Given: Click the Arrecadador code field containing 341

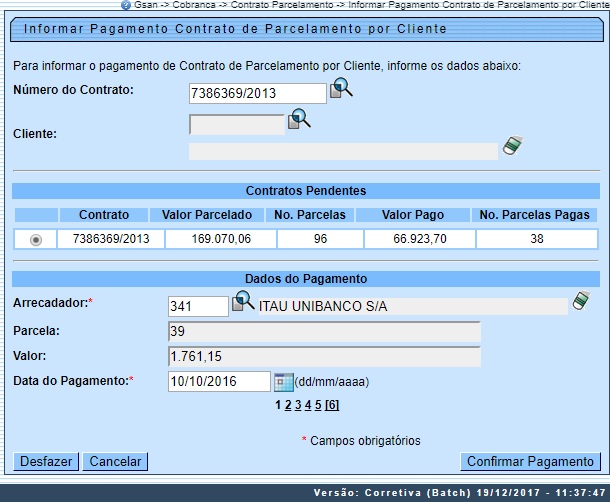Looking at the screenshot, I should (198, 306).
